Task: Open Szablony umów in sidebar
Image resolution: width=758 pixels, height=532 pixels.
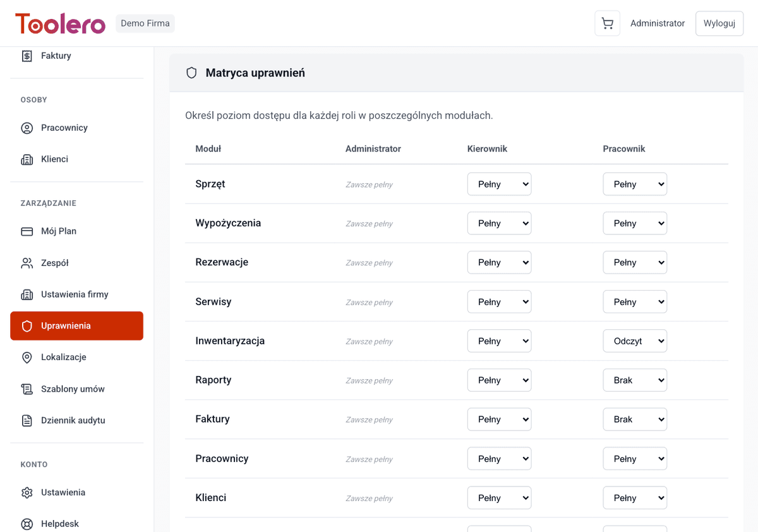Action: click(x=73, y=389)
